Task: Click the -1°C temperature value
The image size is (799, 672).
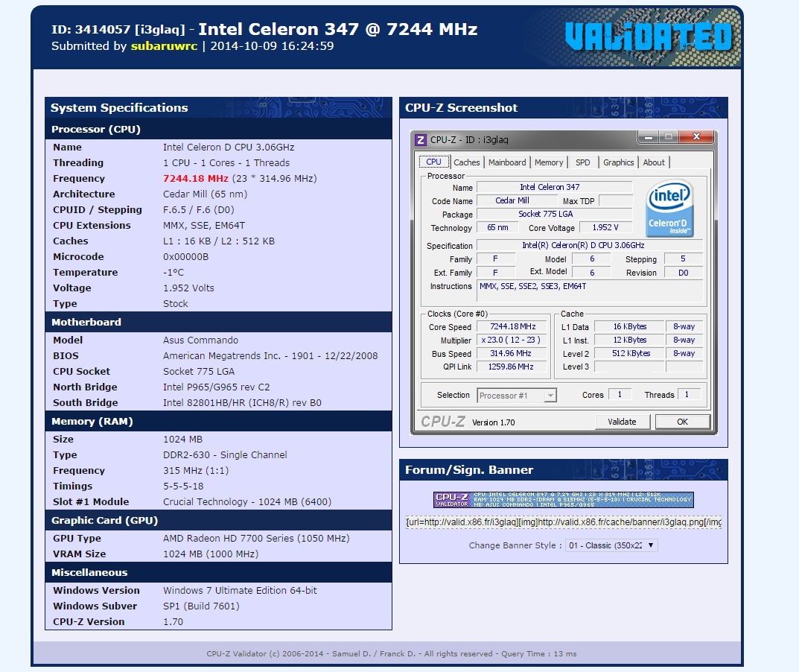Action: click(x=174, y=272)
